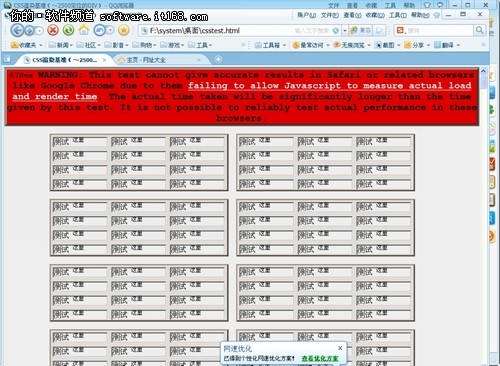Close the 网速优化 popup
This screenshot has width=500, height=366.
pos(340,348)
